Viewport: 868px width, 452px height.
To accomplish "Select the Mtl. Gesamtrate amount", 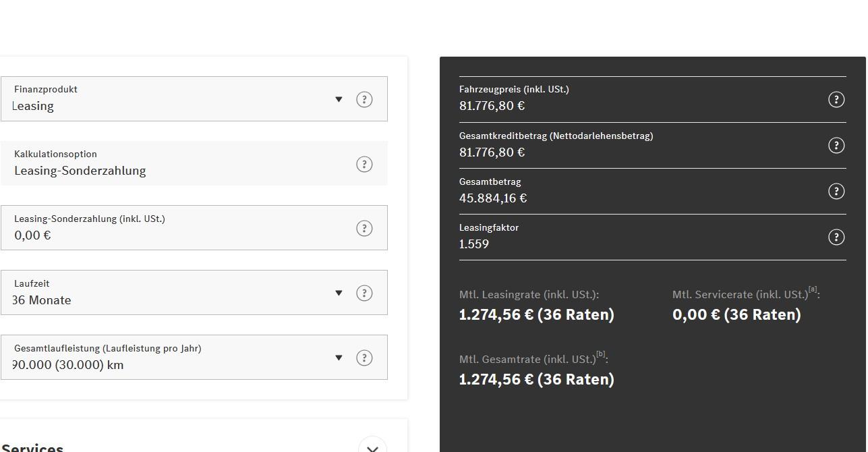I will tap(537, 379).
